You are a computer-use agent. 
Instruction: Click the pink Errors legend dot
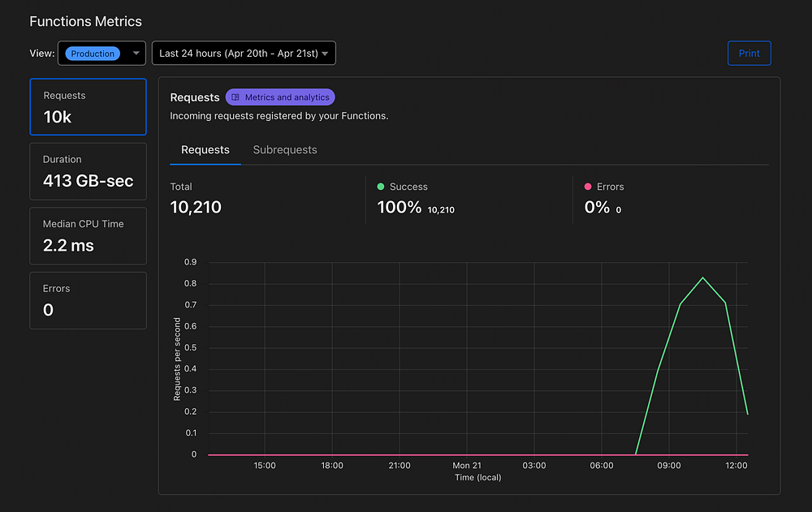point(588,187)
